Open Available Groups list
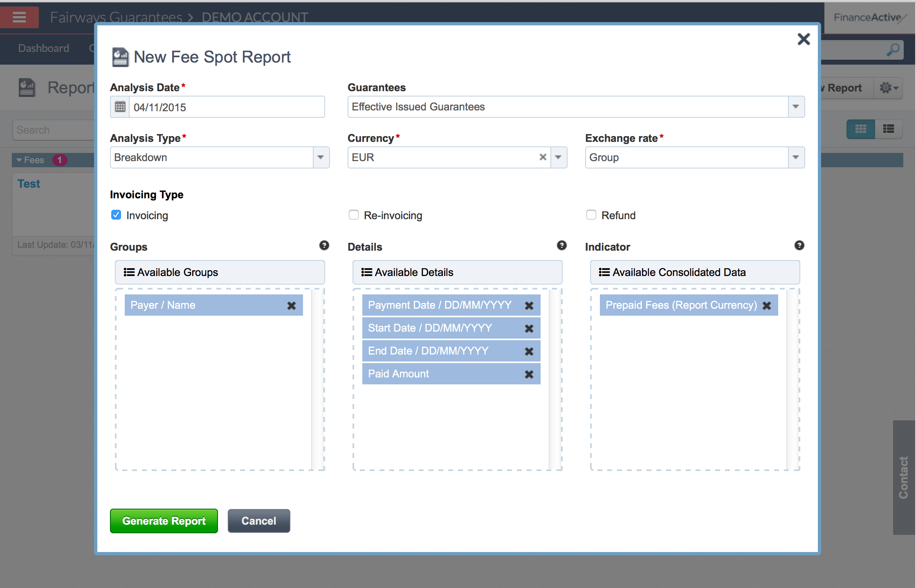916x588 pixels. (x=220, y=272)
